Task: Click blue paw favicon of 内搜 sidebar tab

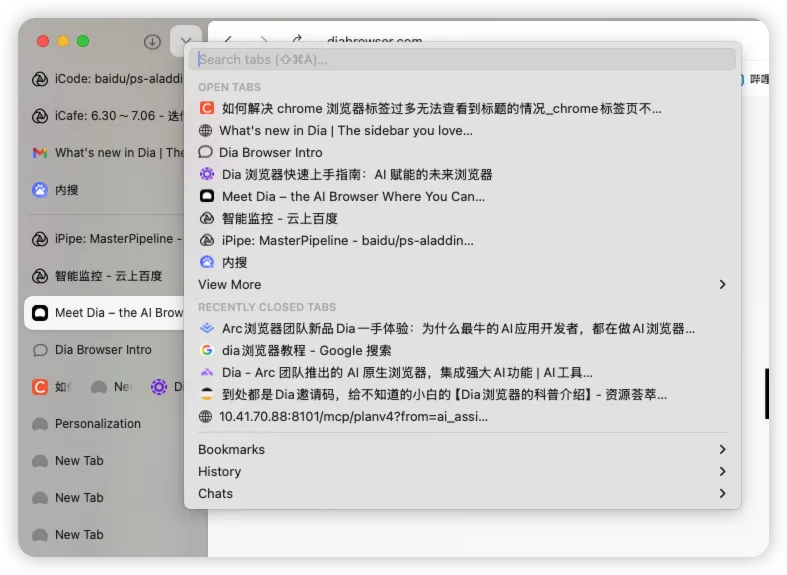Action: point(40,190)
